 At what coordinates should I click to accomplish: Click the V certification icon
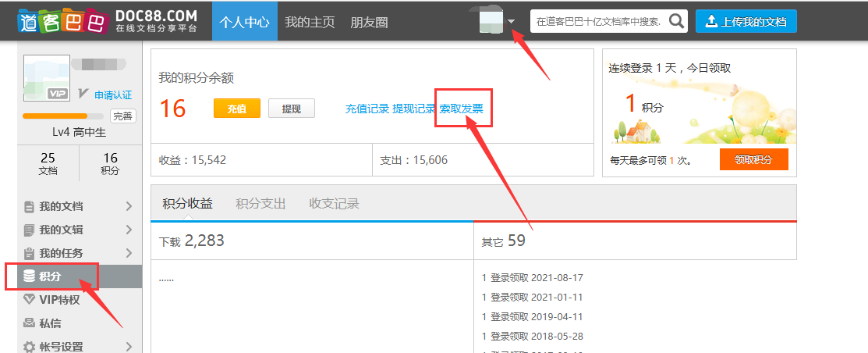[x=83, y=94]
